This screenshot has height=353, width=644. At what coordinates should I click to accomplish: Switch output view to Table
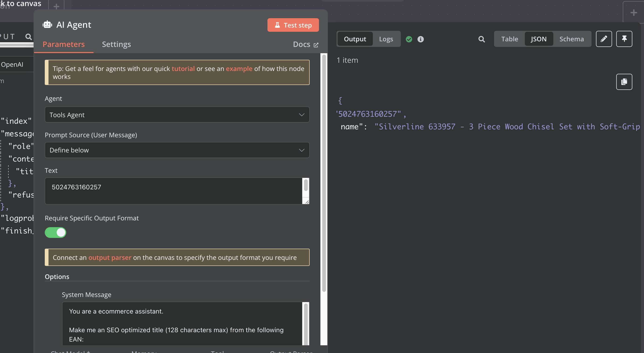[509, 39]
